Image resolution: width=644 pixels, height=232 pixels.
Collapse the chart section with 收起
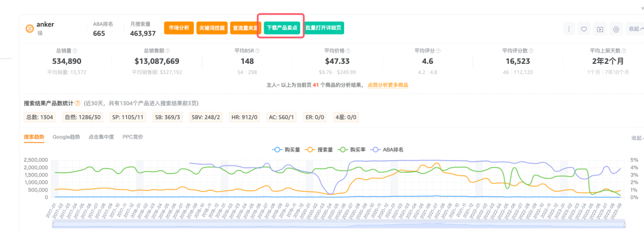[x=637, y=138]
